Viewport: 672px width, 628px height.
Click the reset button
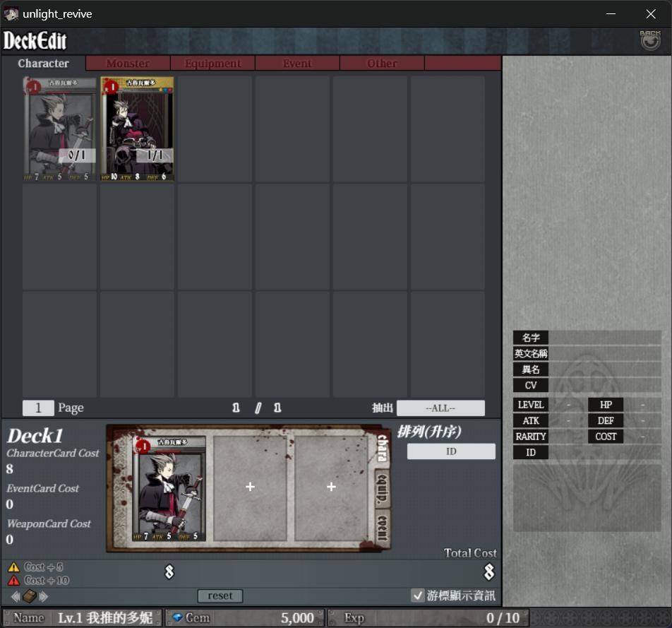(220, 596)
